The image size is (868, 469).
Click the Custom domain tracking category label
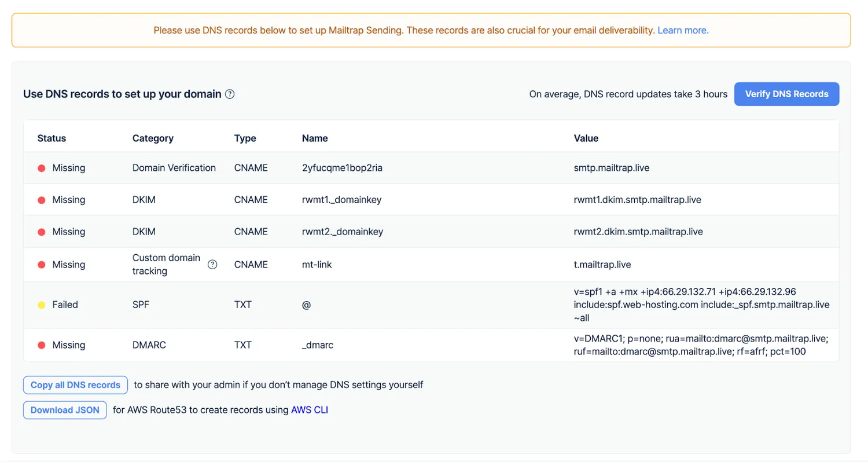pos(166,265)
